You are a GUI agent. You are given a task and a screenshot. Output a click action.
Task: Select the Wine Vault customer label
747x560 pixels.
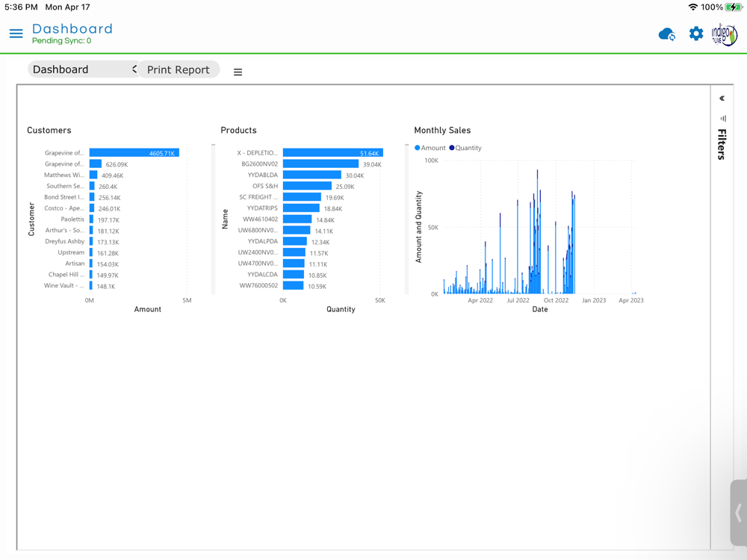pyautogui.click(x=63, y=285)
